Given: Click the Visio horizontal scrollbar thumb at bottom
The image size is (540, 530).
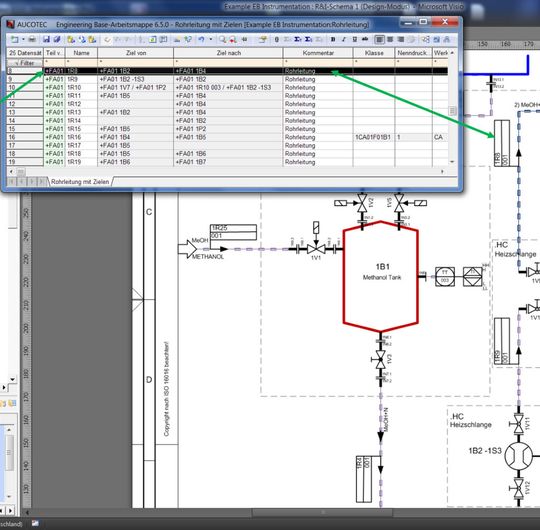Looking at the screenshot, I should 322,513.
